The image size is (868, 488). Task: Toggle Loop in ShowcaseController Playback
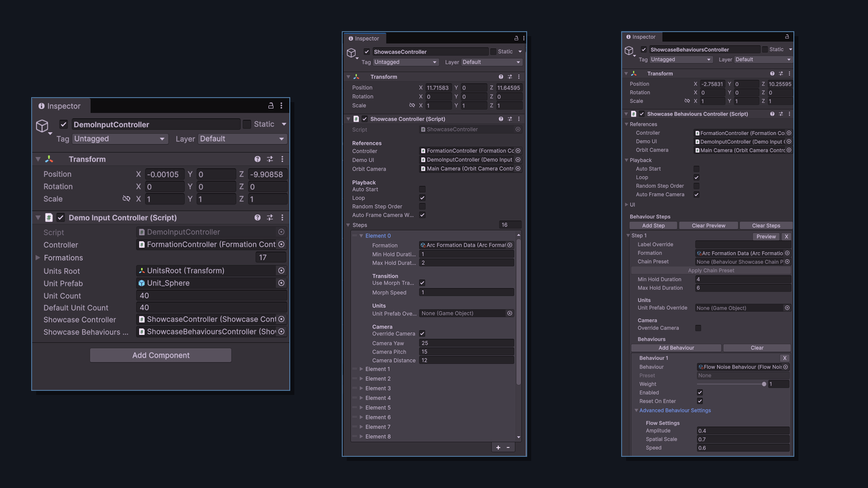[x=422, y=198]
